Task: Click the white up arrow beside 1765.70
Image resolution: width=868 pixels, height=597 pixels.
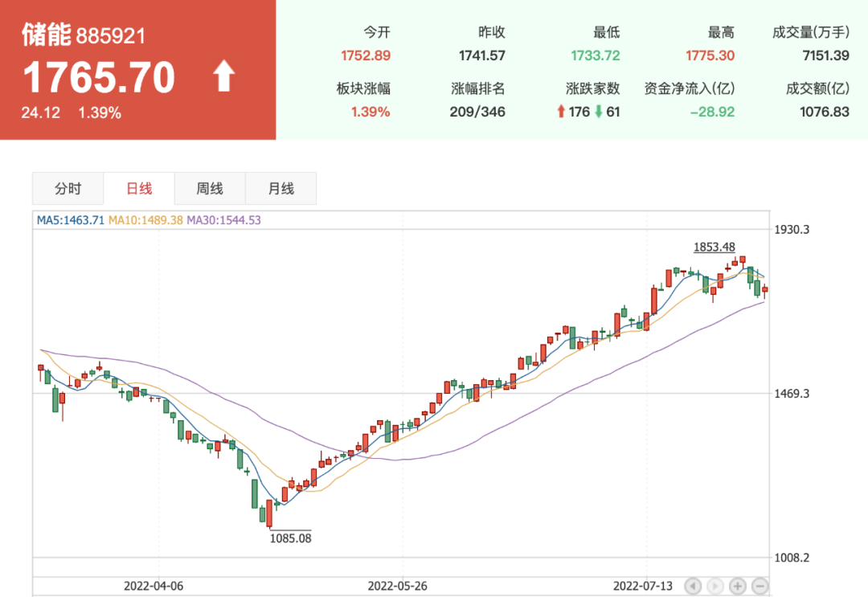Action: pos(223,77)
